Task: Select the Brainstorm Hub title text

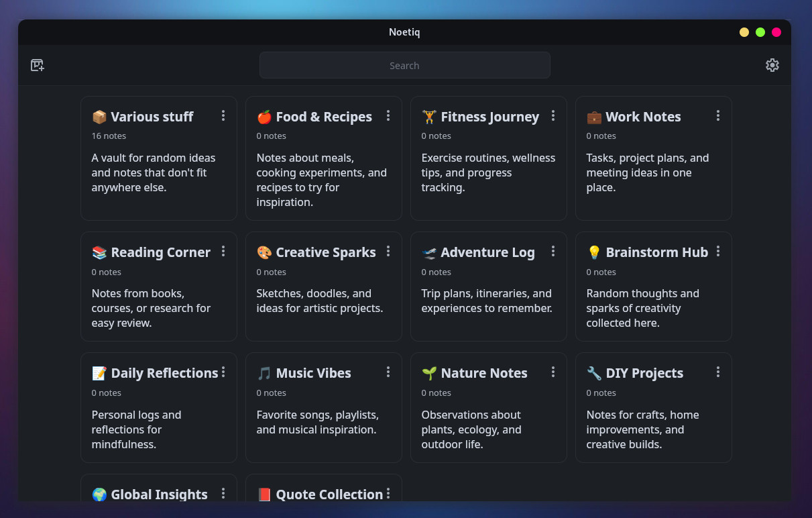Action: (x=657, y=252)
